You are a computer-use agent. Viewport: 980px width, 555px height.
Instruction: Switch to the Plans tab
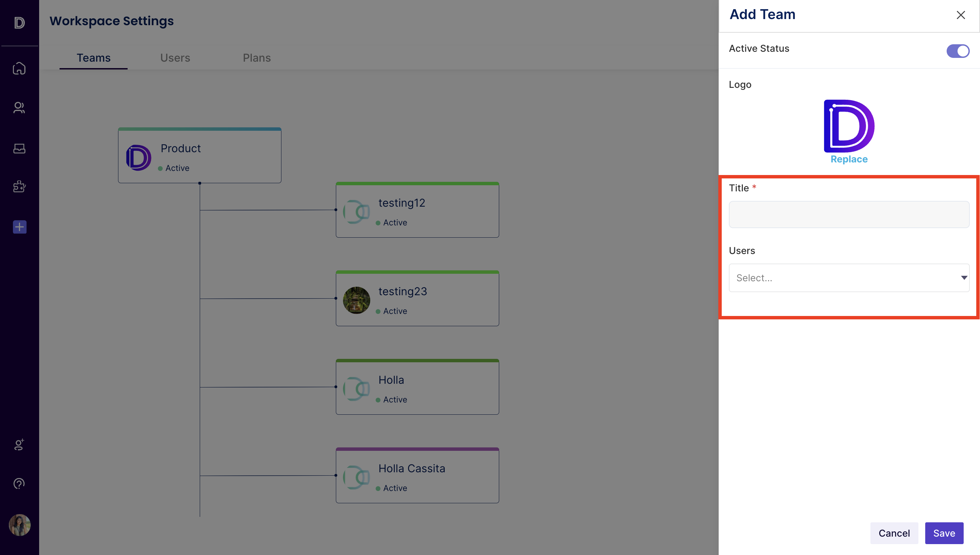pyautogui.click(x=257, y=58)
